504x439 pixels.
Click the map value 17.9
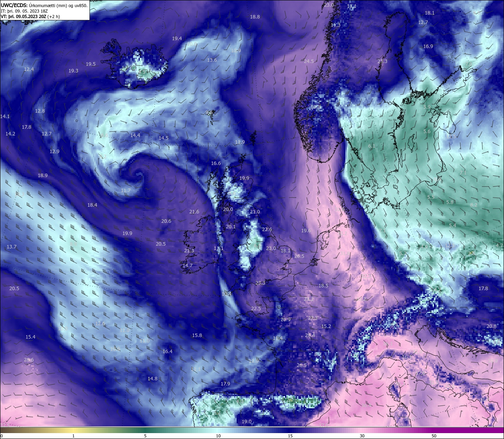tap(225, 384)
